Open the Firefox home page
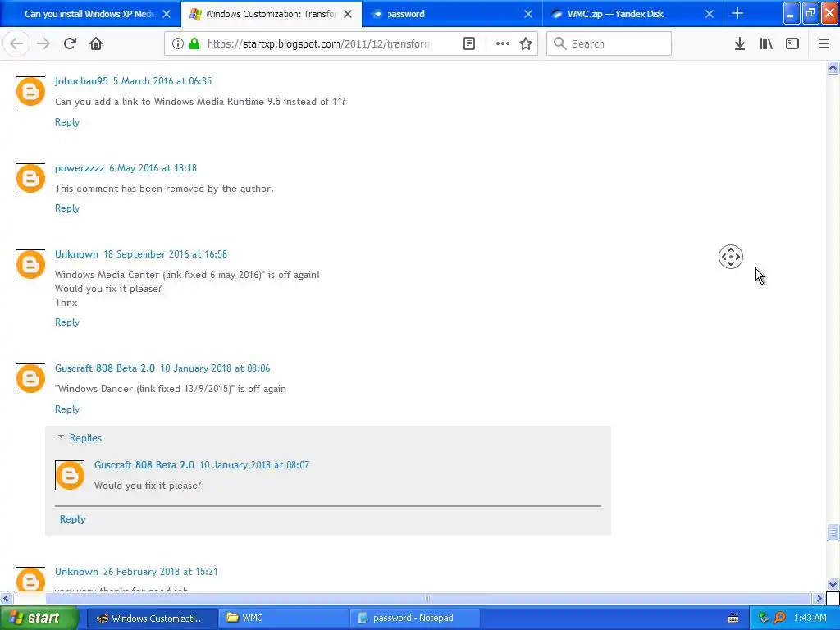 point(96,43)
